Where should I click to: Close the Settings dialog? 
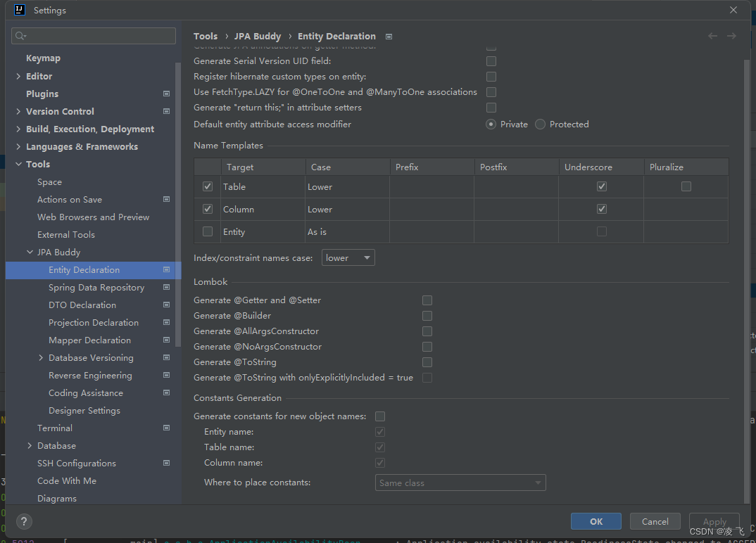(x=733, y=10)
